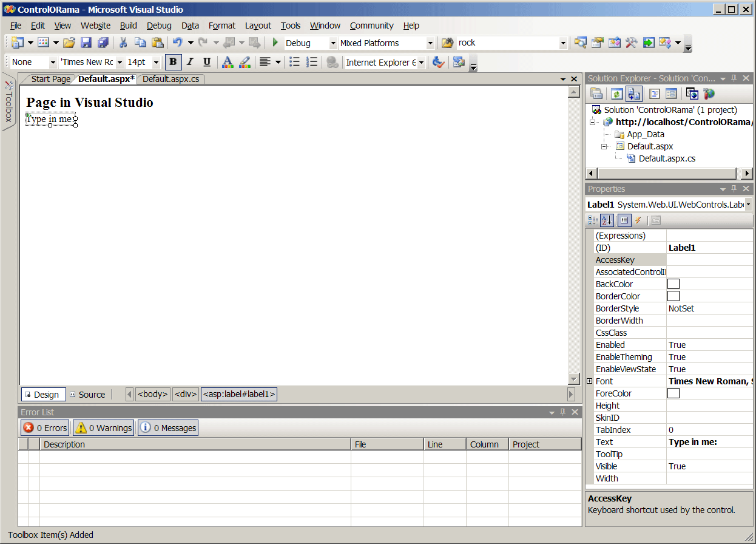This screenshot has width=756, height=544.
Task: Switch to Source view button
Action: pos(88,395)
